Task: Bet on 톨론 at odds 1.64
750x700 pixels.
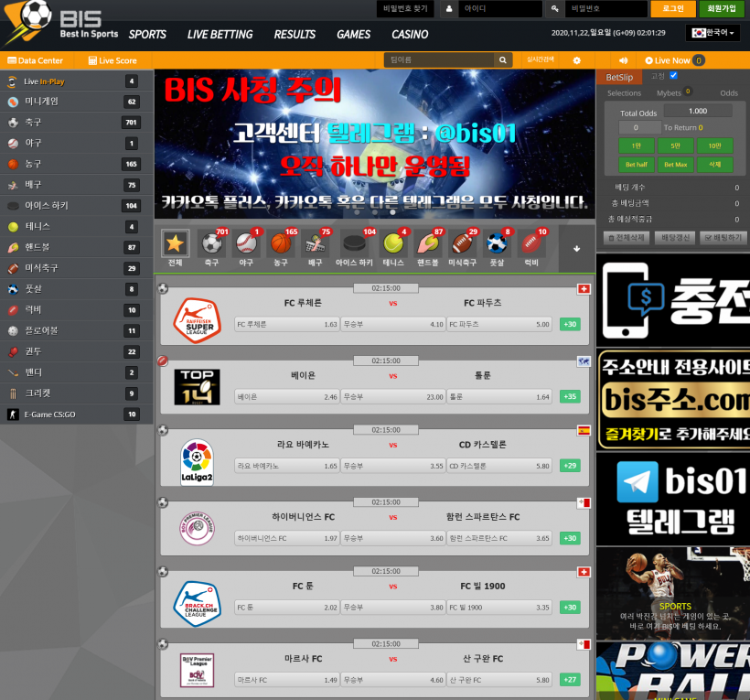Action: click(x=498, y=396)
